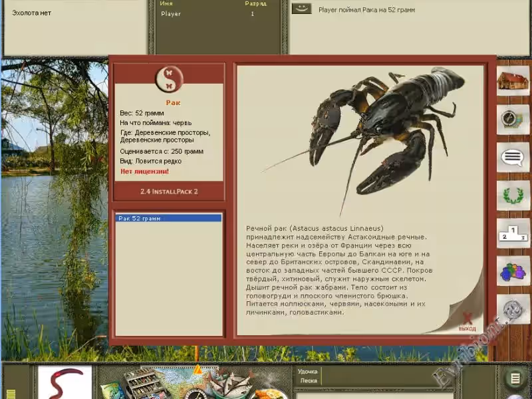Image resolution: width=532 pixels, height=399 pixels.
Task: Open the house base icon in sidebar
Action: (x=513, y=80)
